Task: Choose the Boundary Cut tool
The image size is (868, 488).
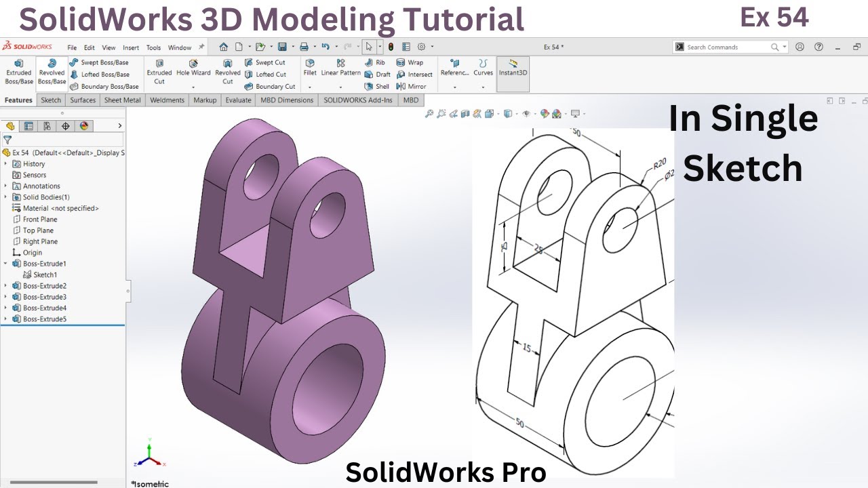Action: [270, 87]
